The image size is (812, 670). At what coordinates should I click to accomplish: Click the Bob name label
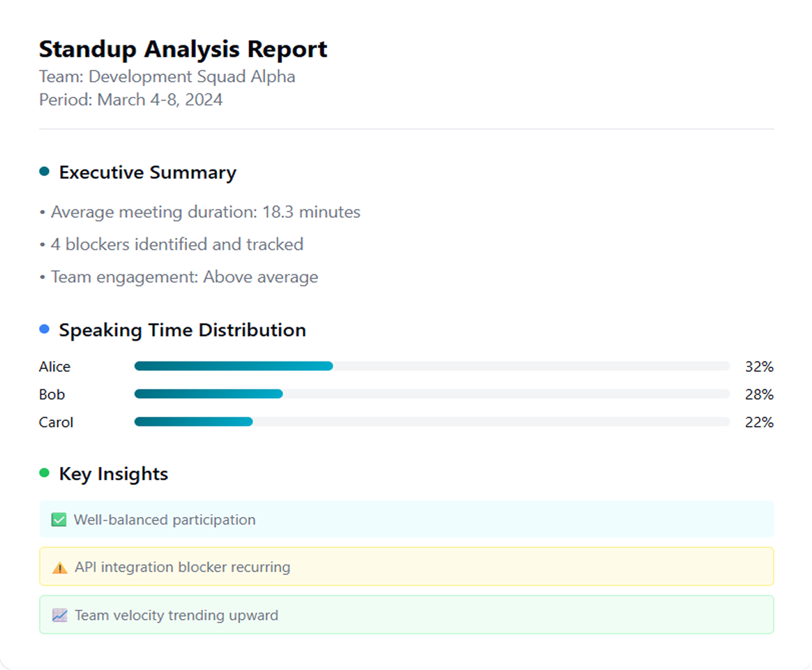point(52,395)
